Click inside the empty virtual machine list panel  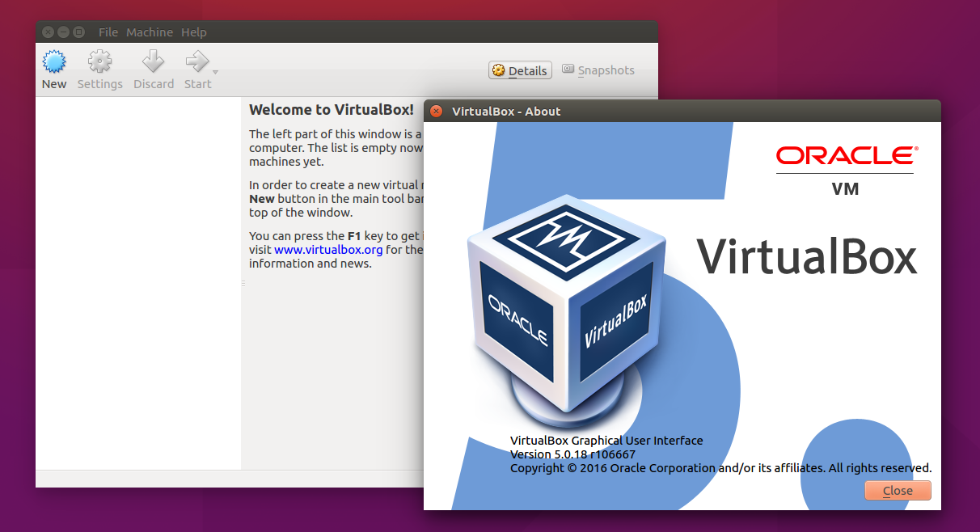138,283
